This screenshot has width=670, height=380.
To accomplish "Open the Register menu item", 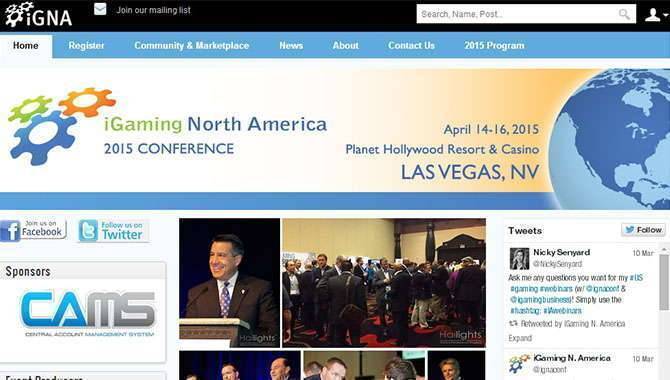I will (x=86, y=45).
